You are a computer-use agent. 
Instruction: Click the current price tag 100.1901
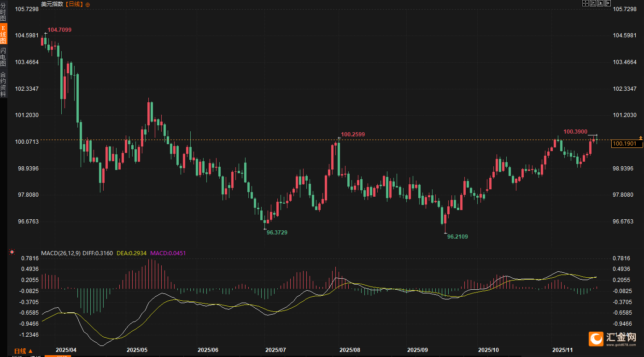click(626, 144)
